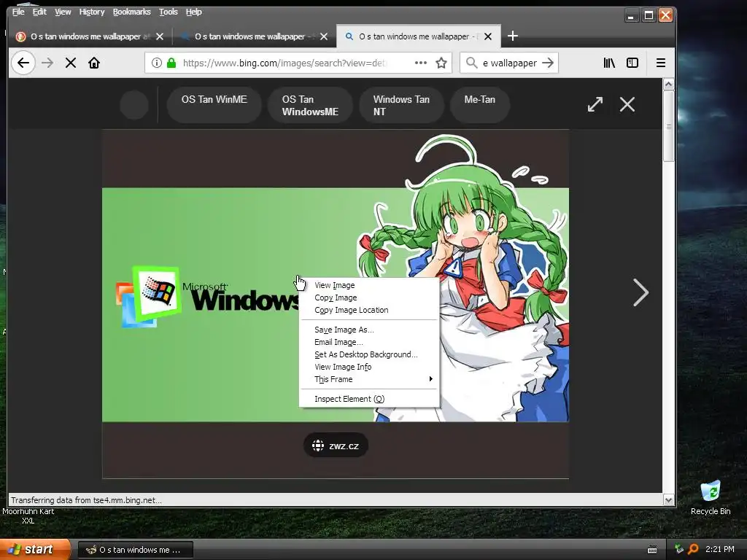Viewport: 747px width, 560px height.
Task: Click the search magnifier tray icon
Action: pos(693,549)
